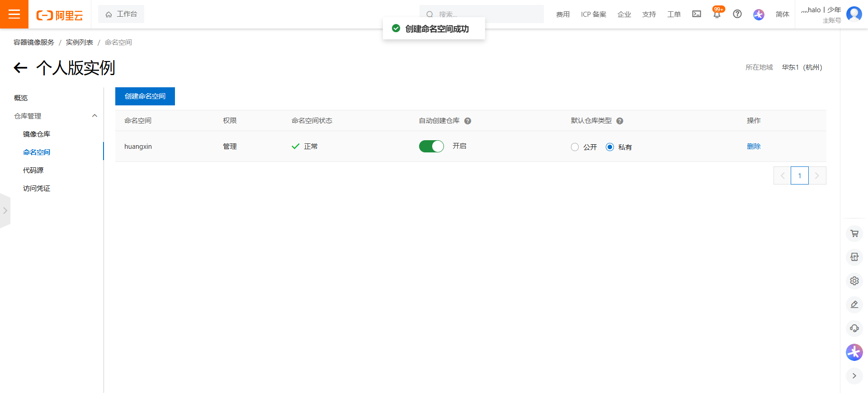Click the Alibaba Cloud logo
The width and height of the screenshot is (868, 393).
[60, 15]
